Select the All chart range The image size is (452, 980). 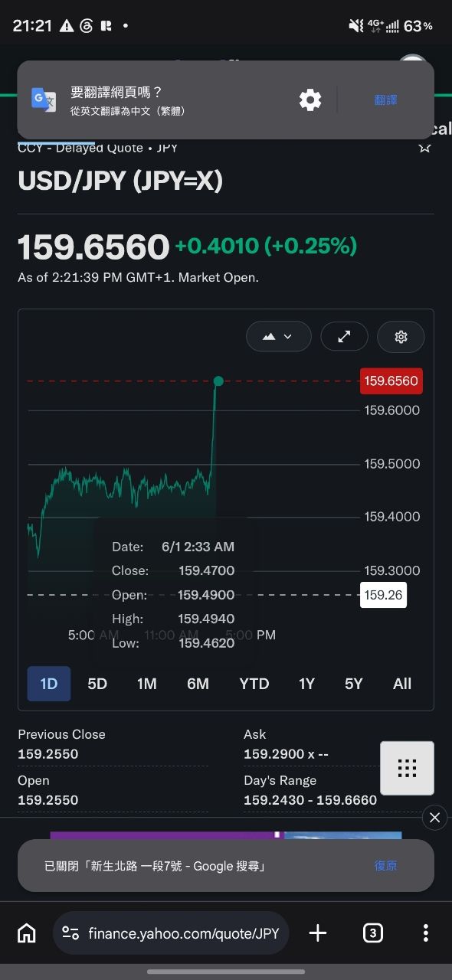[402, 684]
